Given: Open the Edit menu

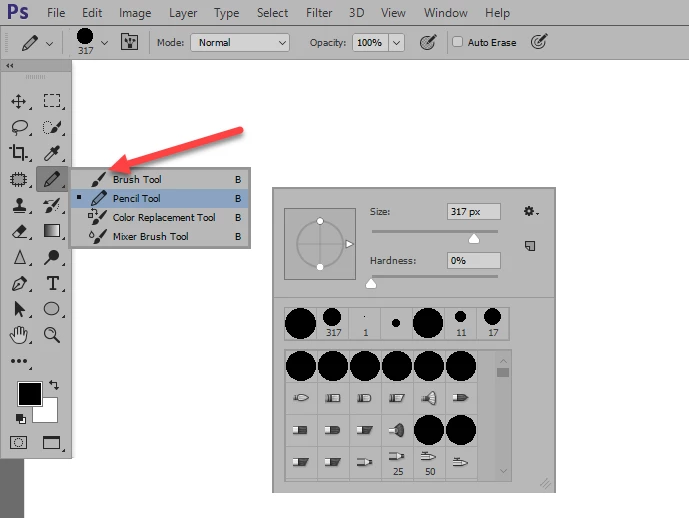Looking at the screenshot, I should (x=92, y=13).
